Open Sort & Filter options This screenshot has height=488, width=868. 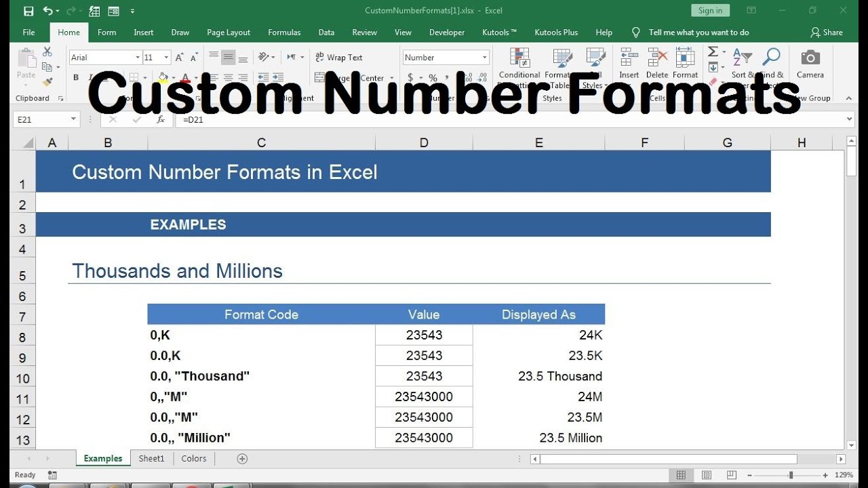743,64
